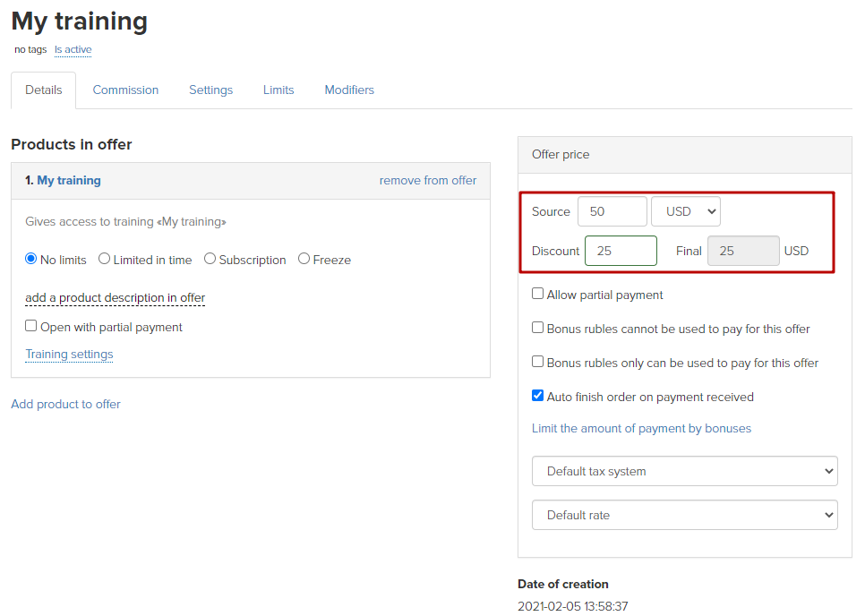Image resolution: width=865 pixels, height=616 pixels.
Task: Check Bonus rubles only can be used option
Action: tap(538, 362)
